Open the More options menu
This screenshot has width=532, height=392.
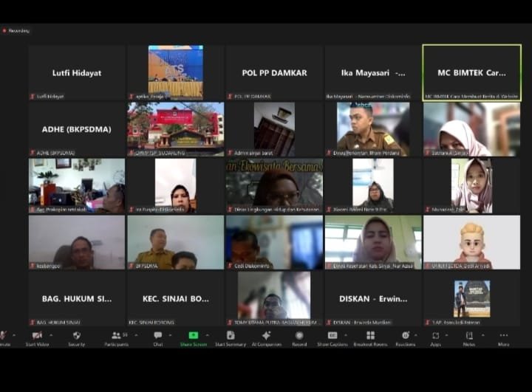point(503,336)
